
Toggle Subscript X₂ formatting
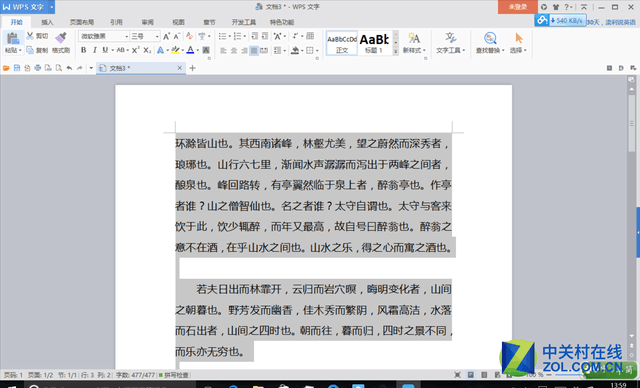point(147,50)
